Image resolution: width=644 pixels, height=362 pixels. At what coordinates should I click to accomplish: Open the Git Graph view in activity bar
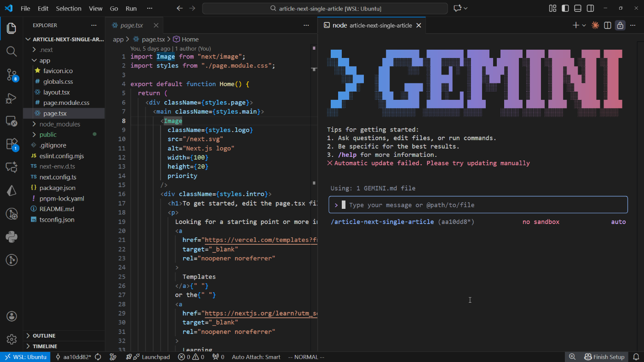pos(11,260)
